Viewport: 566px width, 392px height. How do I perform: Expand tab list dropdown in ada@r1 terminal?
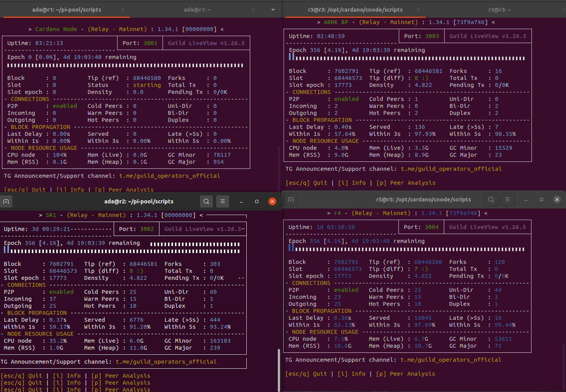pos(273,10)
